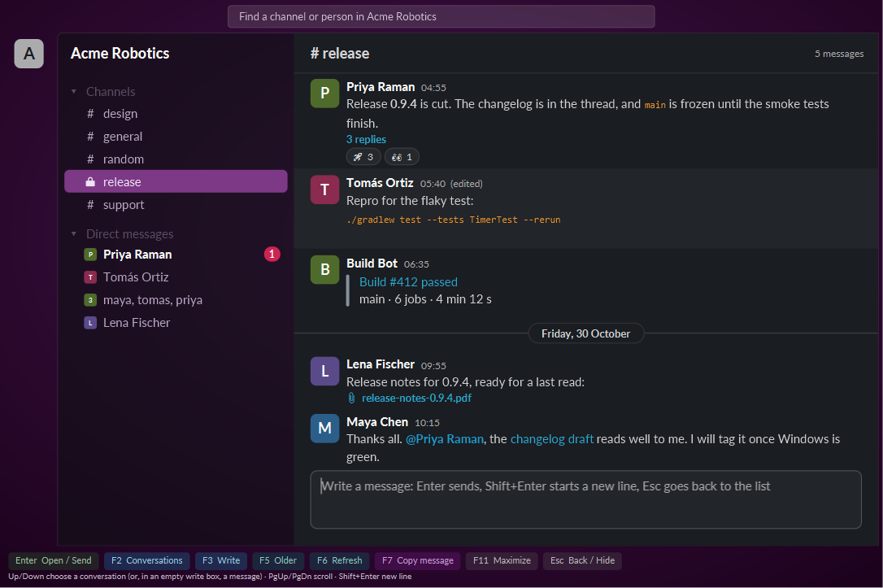Click the Build Bot avatar
This screenshot has width=883, height=588.
[325, 270]
